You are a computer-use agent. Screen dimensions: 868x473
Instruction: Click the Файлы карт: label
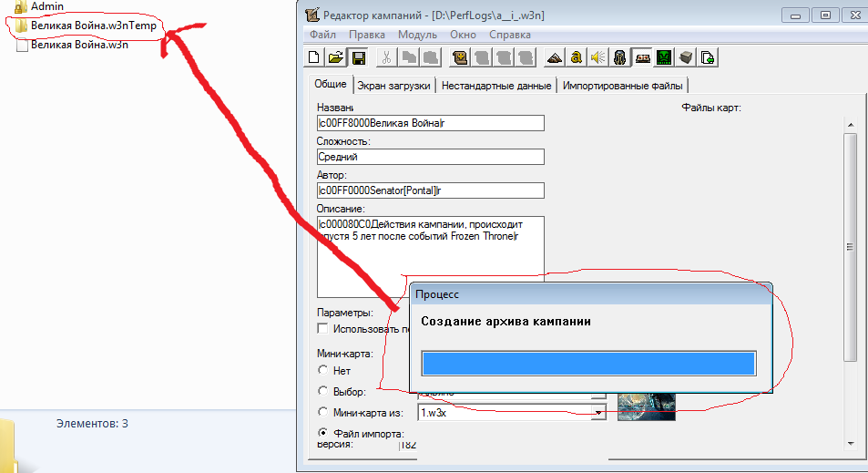tap(710, 108)
